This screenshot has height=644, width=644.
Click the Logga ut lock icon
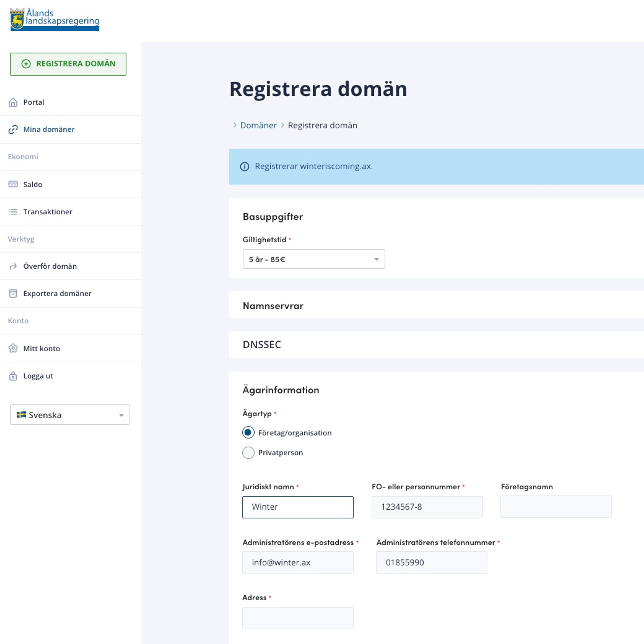pos(13,376)
